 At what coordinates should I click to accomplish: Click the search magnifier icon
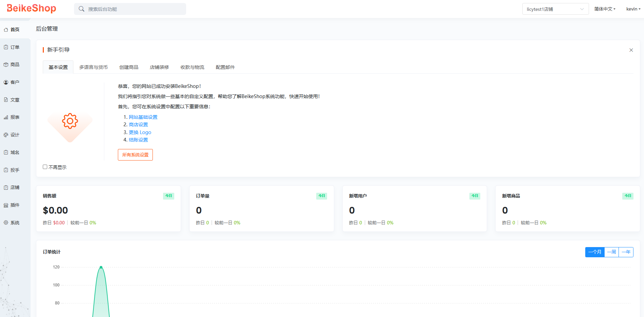click(82, 9)
